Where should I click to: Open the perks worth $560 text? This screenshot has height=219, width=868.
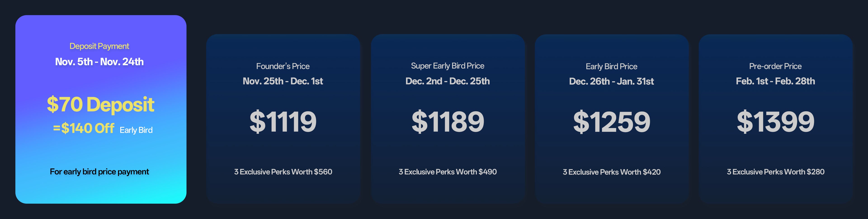[283, 172]
